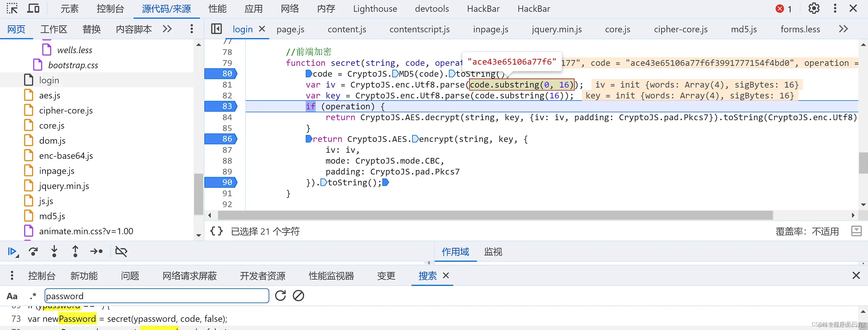Deactivate all breakpoints
This screenshot has height=330, width=868.
coord(121,252)
